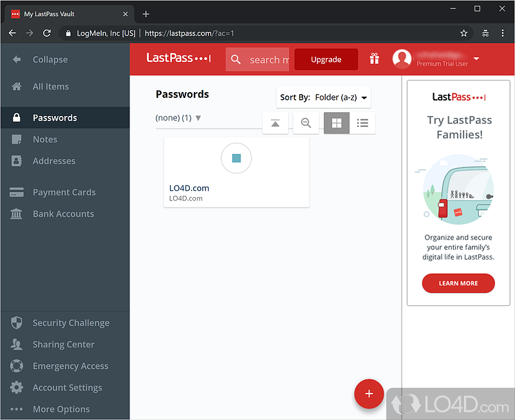Bookmark page with the star icon

pyautogui.click(x=464, y=33)
